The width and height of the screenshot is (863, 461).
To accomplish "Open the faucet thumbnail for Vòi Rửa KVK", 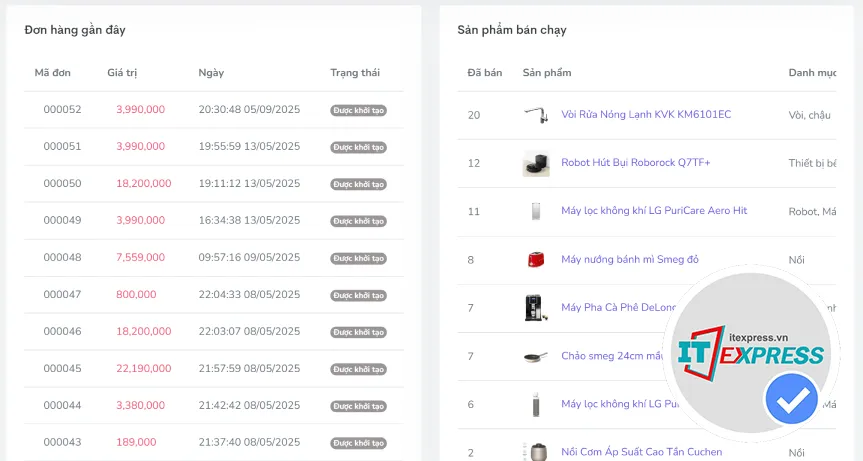I will click(536, 115).
